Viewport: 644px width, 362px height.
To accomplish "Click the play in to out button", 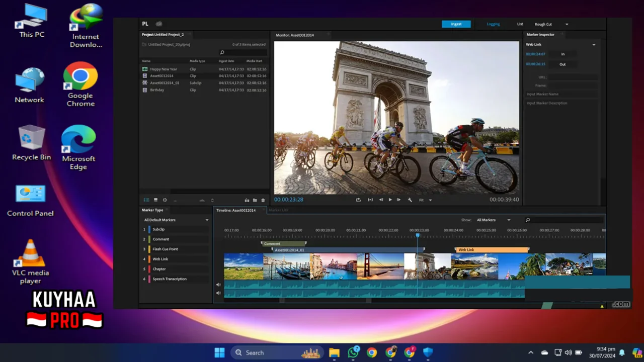I will click(370, 200).
